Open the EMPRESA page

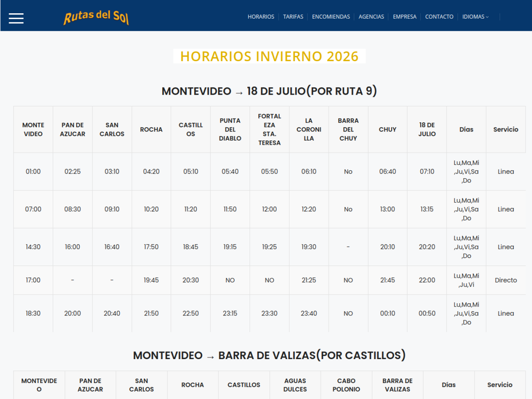(405, 17)
